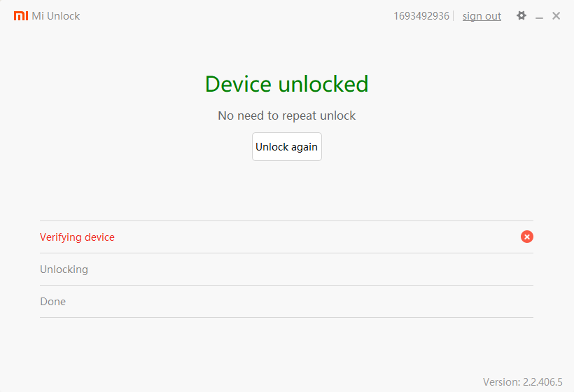This screenshot has width=574, height=392.
Task: Click the red error icon beside Verifying device
Action: [527, 237]
